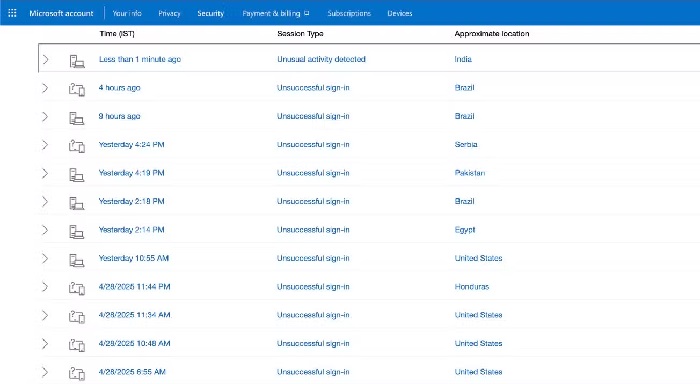Click '4/28/2025 6:55 AM' time text
Screen dimensions: 700x384
132,371
